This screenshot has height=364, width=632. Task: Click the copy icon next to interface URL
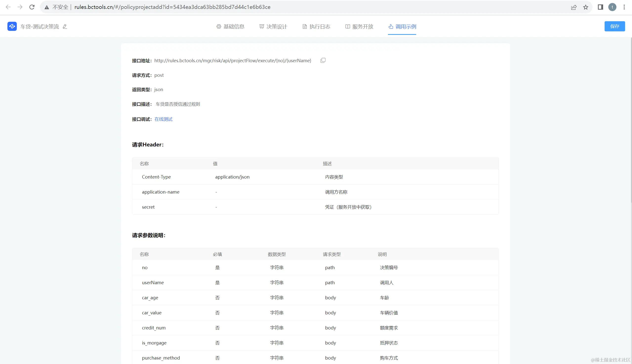point(323,60)
